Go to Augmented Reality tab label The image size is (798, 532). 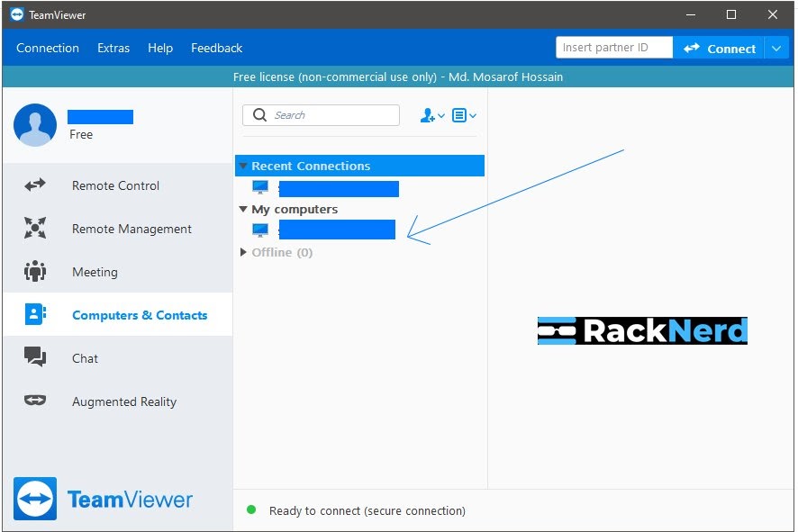(124, 401)
